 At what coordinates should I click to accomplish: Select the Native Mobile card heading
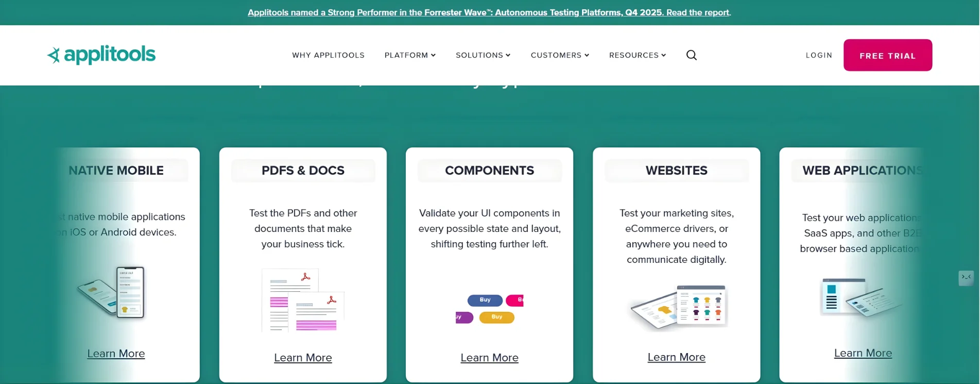[x=116, y=171]
